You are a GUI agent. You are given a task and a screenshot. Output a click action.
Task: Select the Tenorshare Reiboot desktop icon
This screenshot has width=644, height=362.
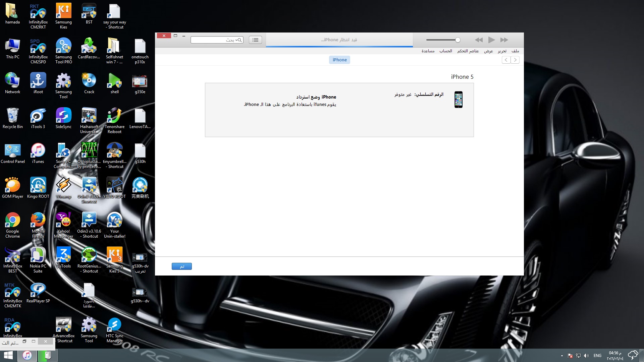click(x=114, y=121)
